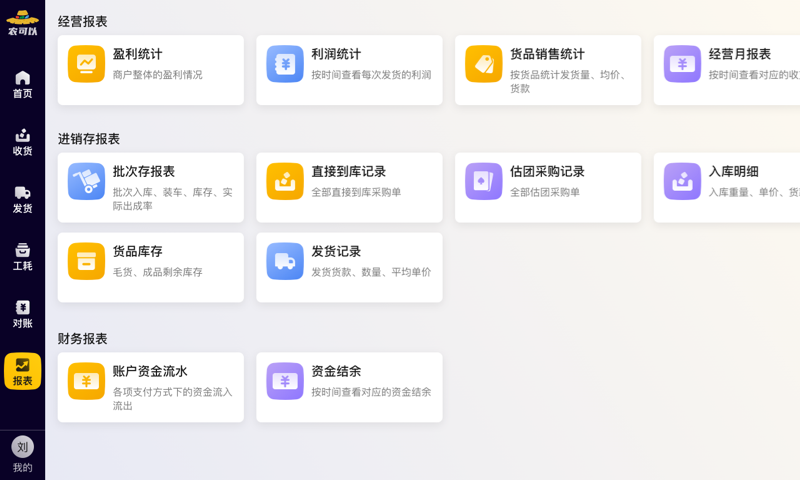Open the 发货 shipping truck icon
800x480 pixels.
pos(22,193)
